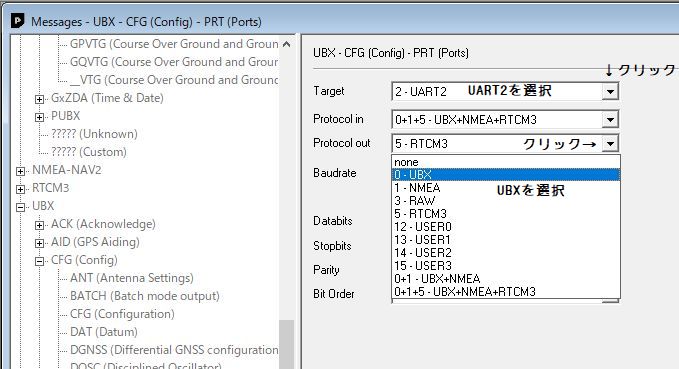Viewport: 679px width, 369px height.
Task: Select the PUBX tree label
Action: point(65,116)
